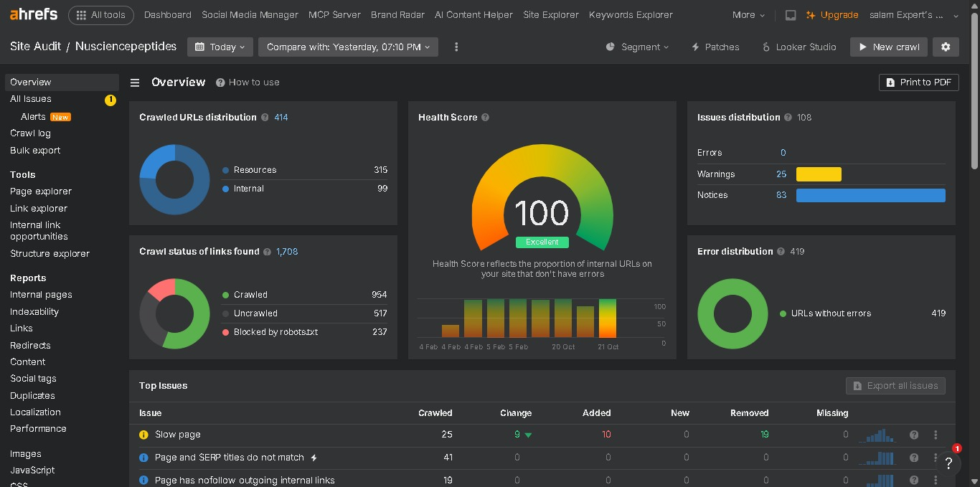The image size is (980, 487).
Task: Click Print to PDF
Action: (918, 82)
